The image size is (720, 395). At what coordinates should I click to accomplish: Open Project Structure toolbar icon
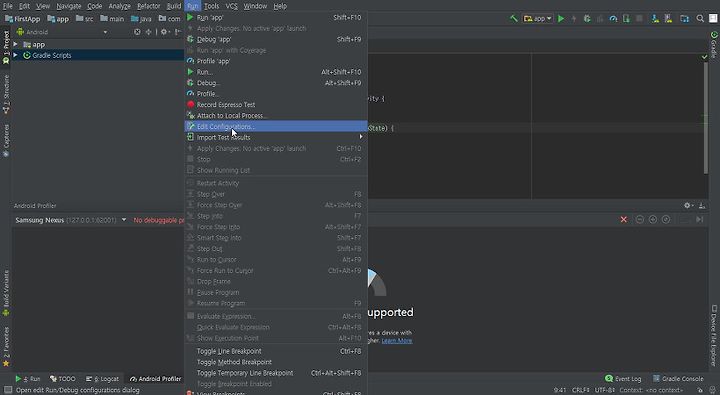pyautogui.click(x=685, y=19)
